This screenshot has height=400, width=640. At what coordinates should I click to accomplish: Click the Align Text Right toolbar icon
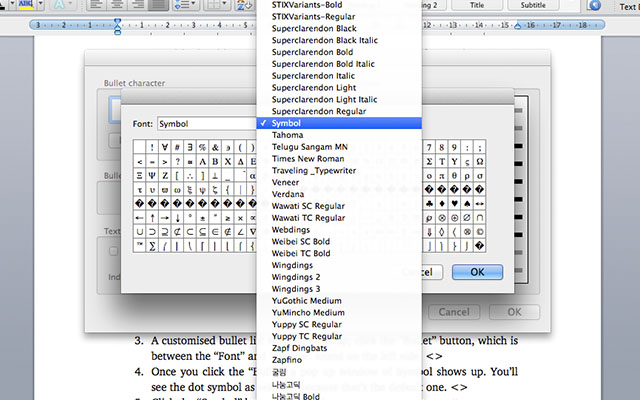click(x=138, y=4)
